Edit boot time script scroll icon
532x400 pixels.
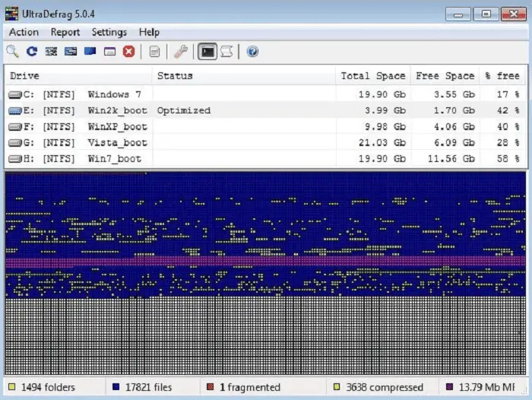coord(226,52)
